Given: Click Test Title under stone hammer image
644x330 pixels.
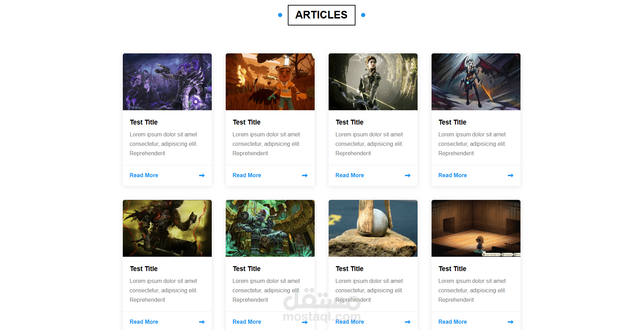Looking at the screenshot, I should (350, 269).
